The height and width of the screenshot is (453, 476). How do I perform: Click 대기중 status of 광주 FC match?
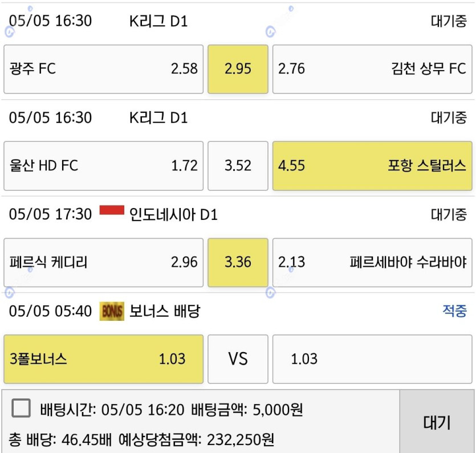coord(449,21)
